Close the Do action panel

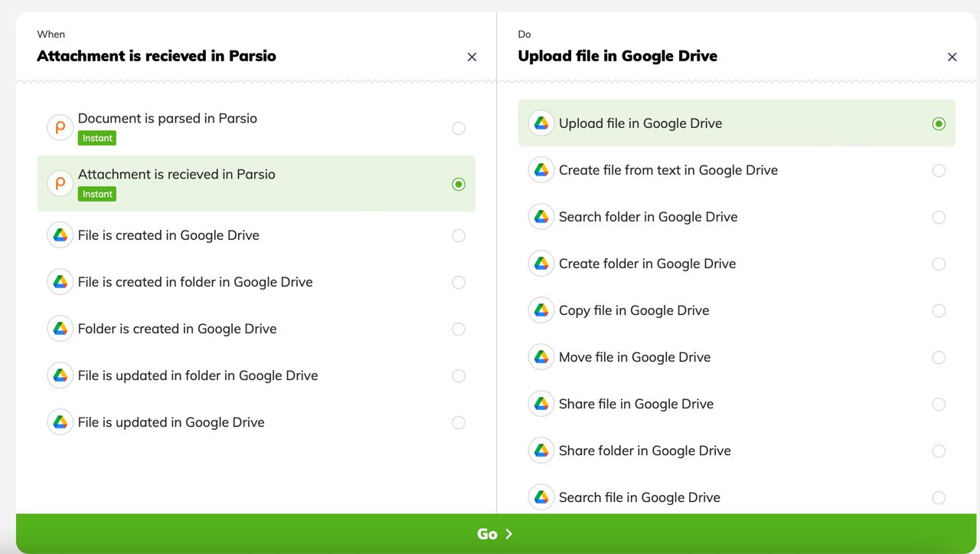[952, 57]
